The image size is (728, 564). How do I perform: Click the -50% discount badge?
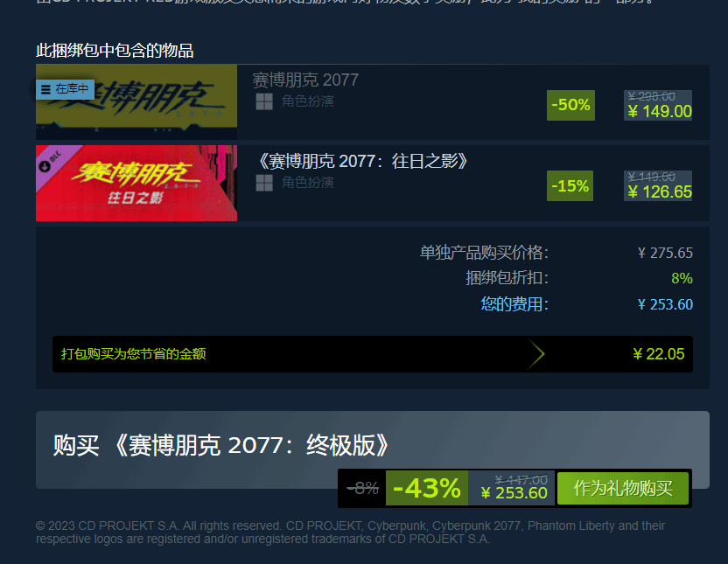(x=570, y=105)
